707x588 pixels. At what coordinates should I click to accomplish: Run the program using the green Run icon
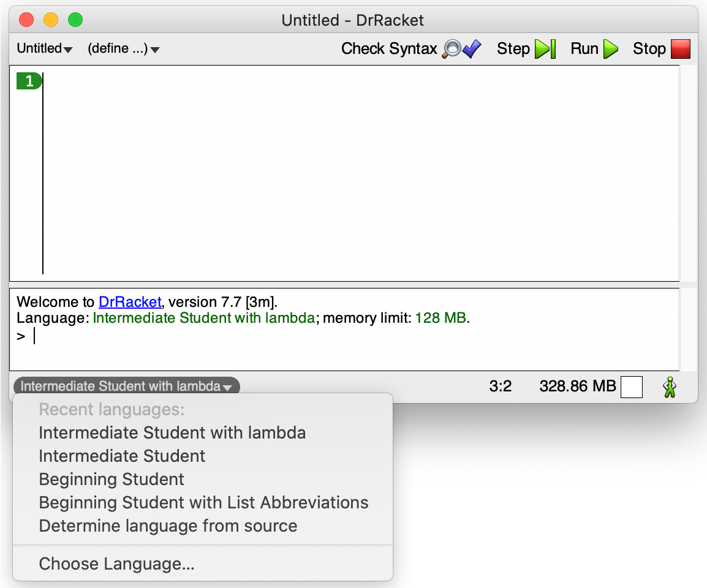pyautogui.click(x=611, y=48)
